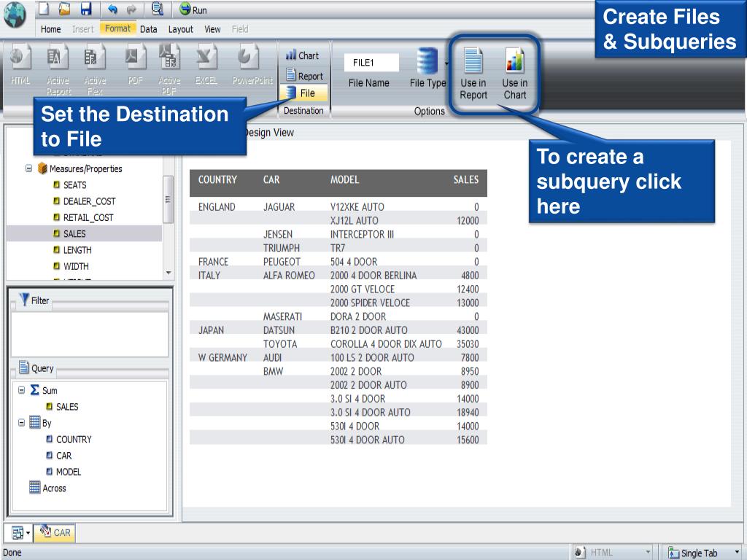Viewport: 747px width, 560px height.
Task: Click the application globe menu button
Action: 16,16
